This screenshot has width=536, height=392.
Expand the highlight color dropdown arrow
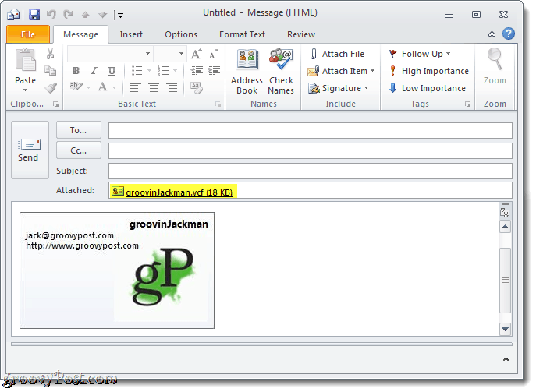pyautogui.click(x=88, y=87)
